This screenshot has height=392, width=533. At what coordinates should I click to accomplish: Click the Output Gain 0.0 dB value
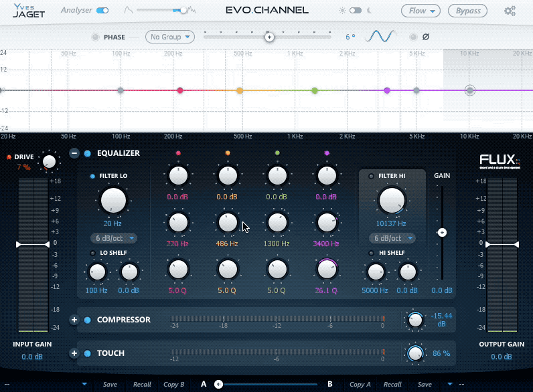[x=501, y=357]
